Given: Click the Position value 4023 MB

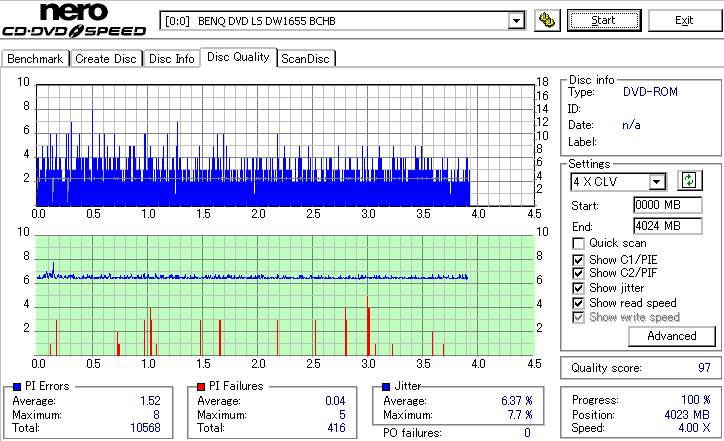Looking at the screenshot, I should click(688, 415).
